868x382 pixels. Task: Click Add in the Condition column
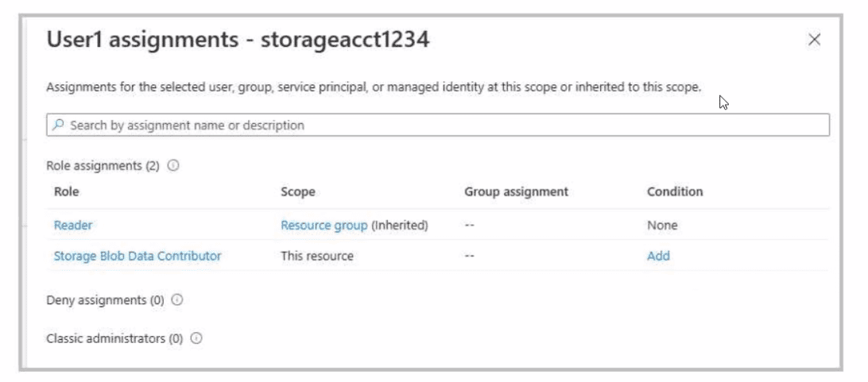coord(658,256)
